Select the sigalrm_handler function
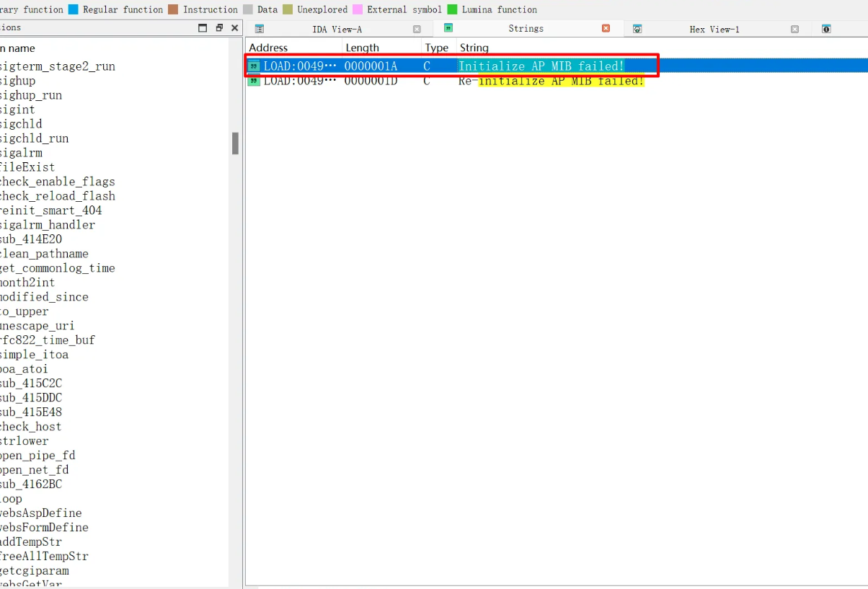868x589 pixels. (x=48, y=225)
